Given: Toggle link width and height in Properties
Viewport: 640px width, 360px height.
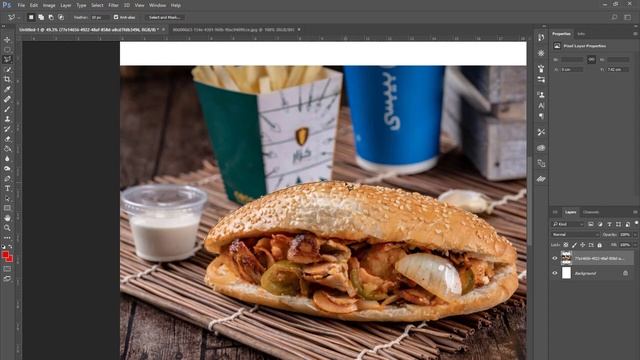Looking at the screenshot, I should tap(591, 60).
